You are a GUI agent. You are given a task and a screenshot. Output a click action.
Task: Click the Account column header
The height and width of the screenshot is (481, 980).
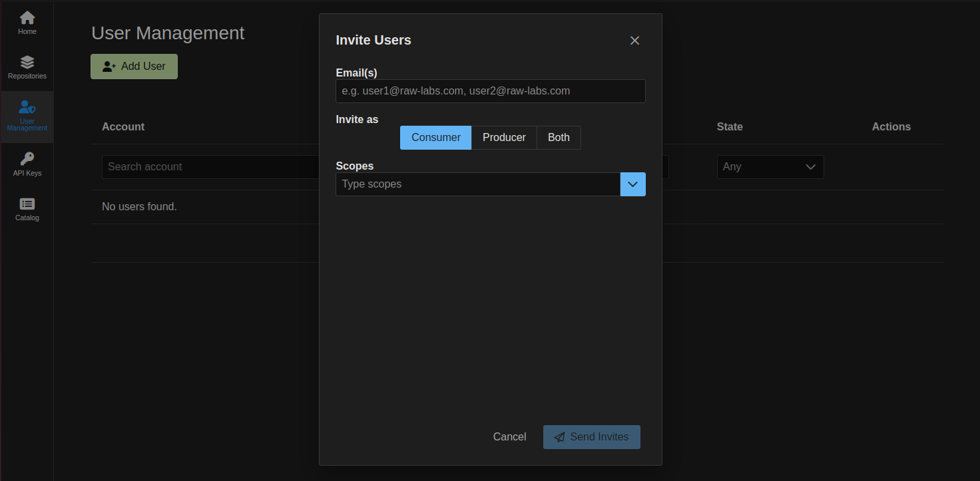123,127
